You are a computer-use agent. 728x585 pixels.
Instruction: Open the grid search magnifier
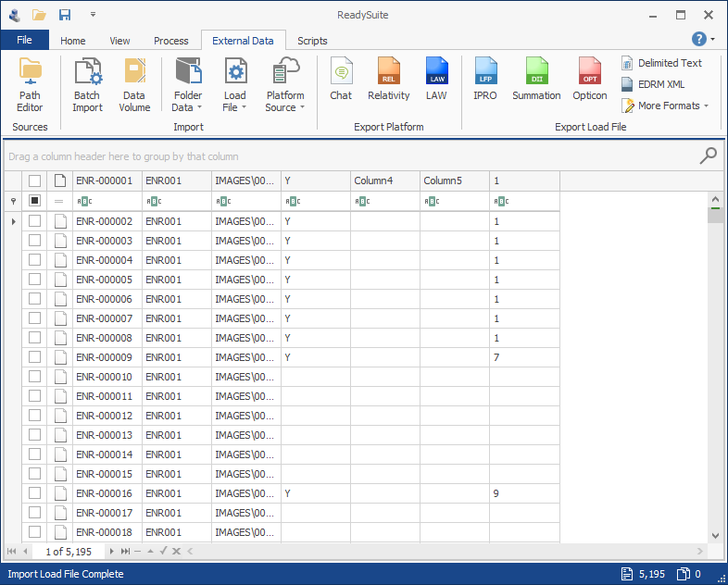(708, 156)
